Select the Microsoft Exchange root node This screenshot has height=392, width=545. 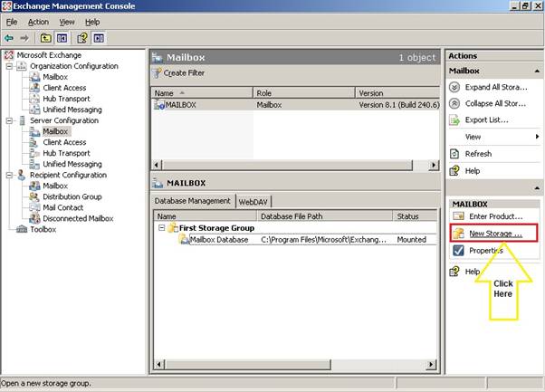[x=49, y=55]
